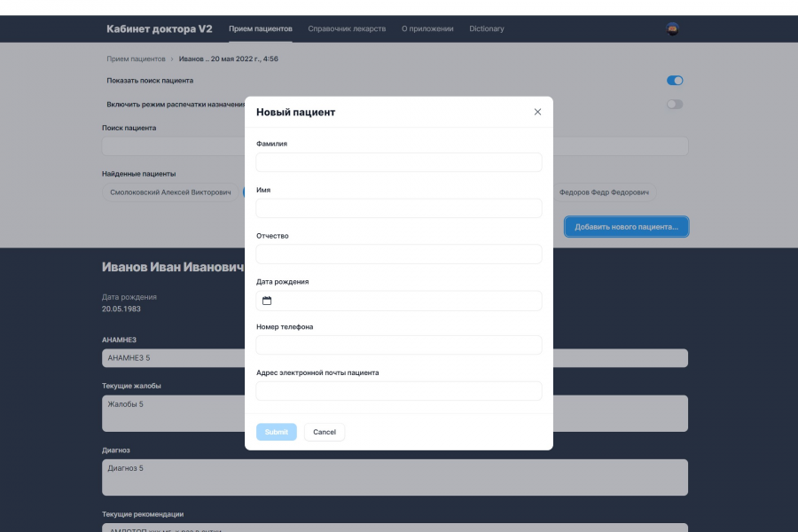
Task: Focus the Номер телефона field
Action: 399,345
